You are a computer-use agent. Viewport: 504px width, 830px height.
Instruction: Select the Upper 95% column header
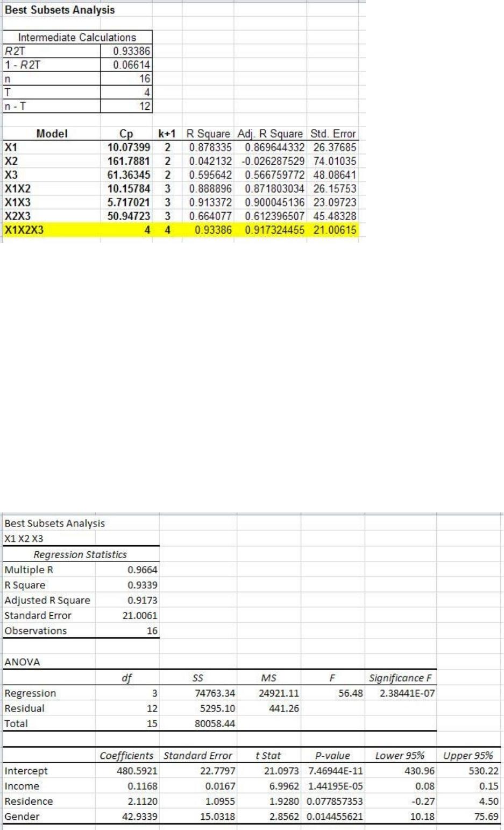469,755
